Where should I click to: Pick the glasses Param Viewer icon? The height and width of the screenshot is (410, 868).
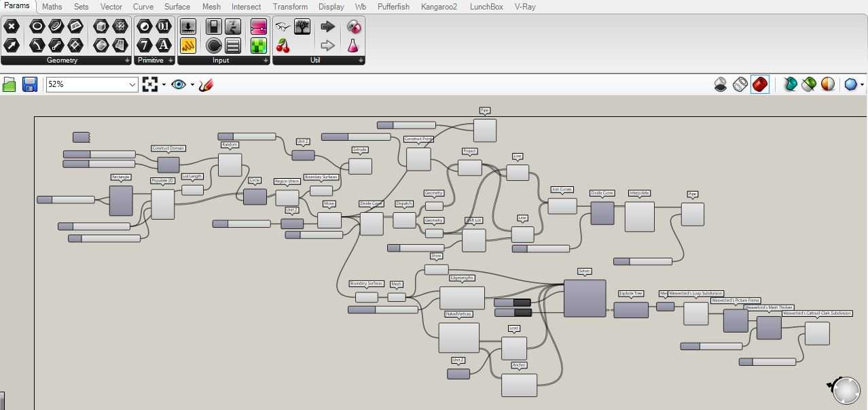click(283, 27)
